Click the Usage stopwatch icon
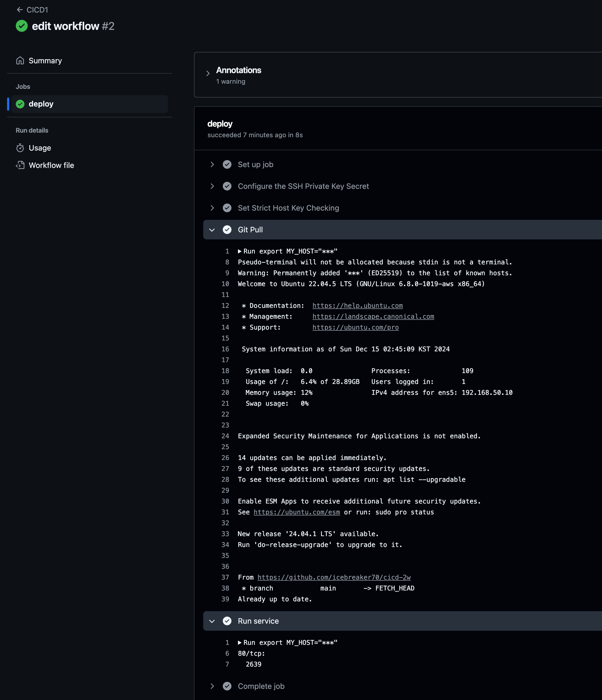The height and width of the screenshot is (700, 602). (x=20, y=148)
